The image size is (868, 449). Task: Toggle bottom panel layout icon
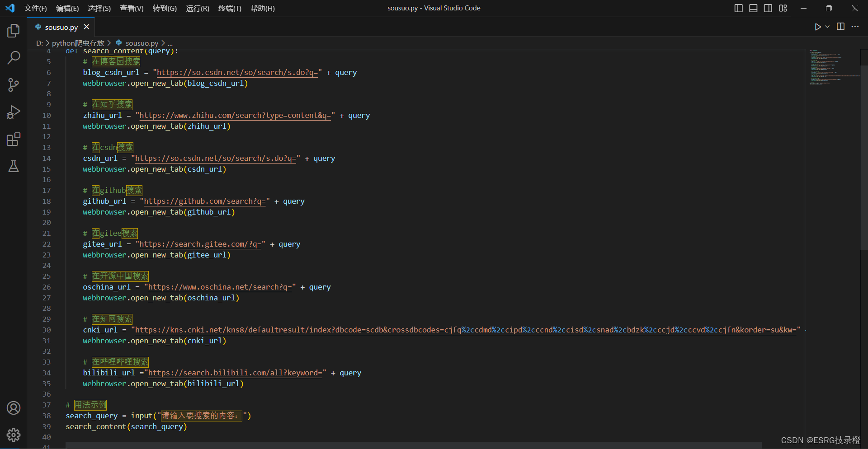pyautogui.click(x=753, y=8)
